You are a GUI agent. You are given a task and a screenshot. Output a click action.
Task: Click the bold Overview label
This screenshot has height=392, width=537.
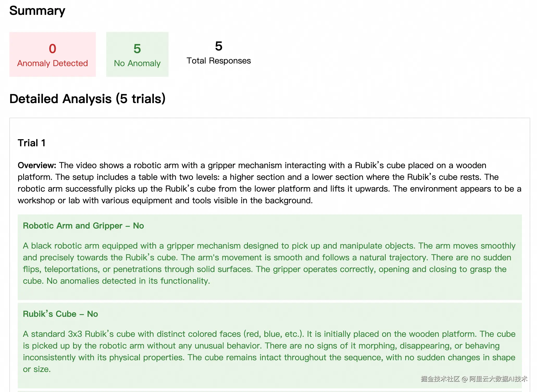(x=37, y=165)
